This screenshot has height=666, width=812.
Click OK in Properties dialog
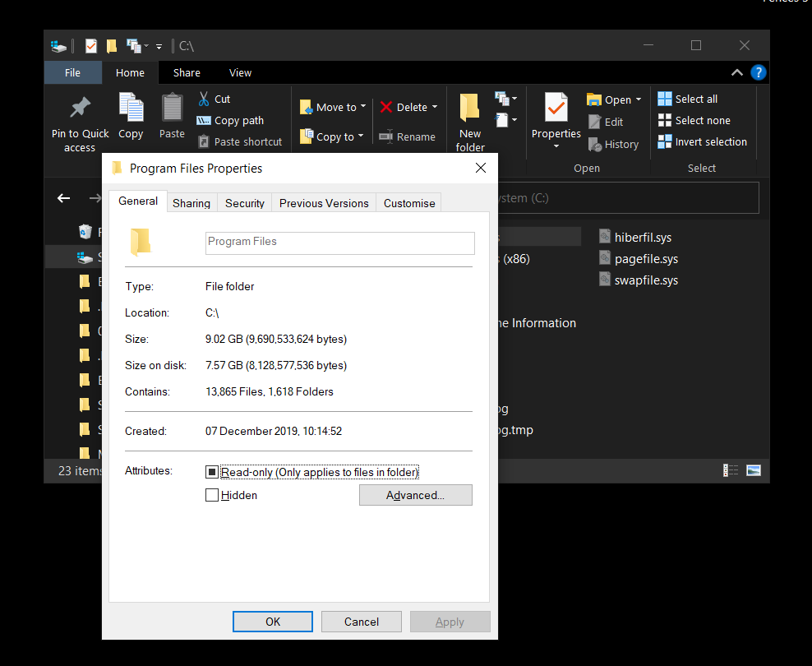(x=272, y=622)
